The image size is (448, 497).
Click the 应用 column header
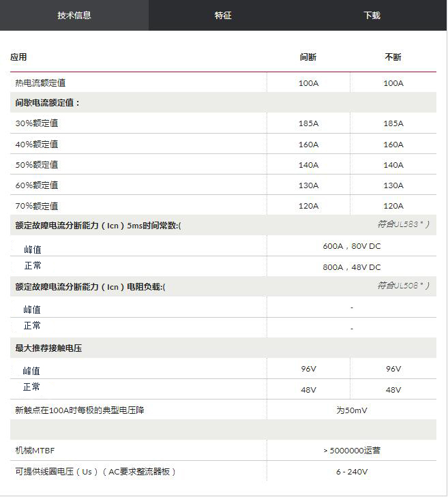tap(19, 57)
